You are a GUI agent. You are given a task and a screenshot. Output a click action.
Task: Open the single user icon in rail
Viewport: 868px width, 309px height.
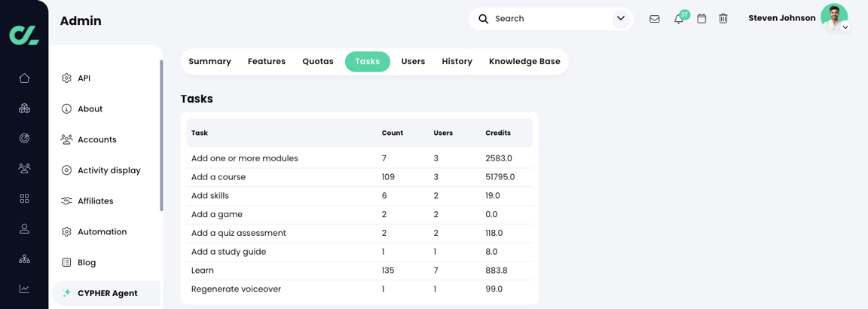coord(24,228)
